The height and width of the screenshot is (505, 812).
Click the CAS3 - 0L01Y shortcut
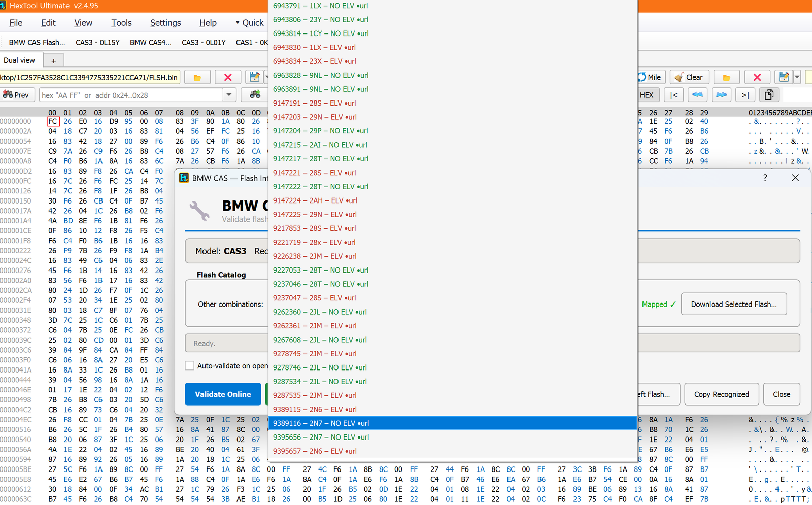[204, 42]
